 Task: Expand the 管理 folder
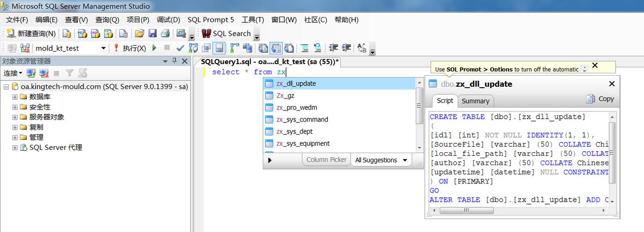click(x=15, y=137)
